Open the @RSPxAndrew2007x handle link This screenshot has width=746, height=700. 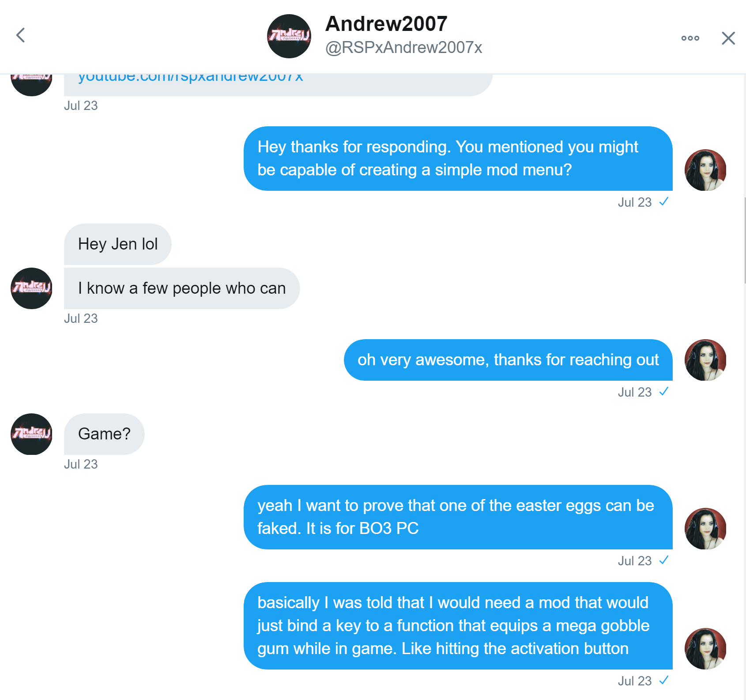click(x=403, y=48)
